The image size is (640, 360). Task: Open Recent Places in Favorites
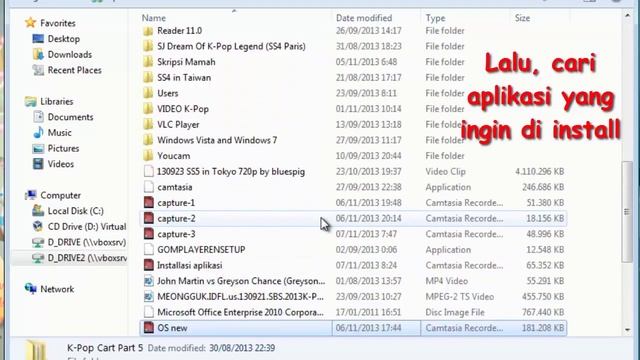[x=74, y=70]
